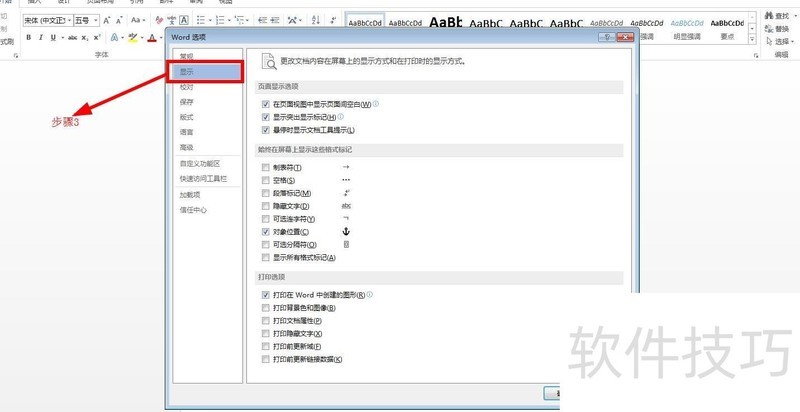Enable 打印隐藏文字 checkbox
This screenshot has height=412, width=800.
[x=265, y=333]
